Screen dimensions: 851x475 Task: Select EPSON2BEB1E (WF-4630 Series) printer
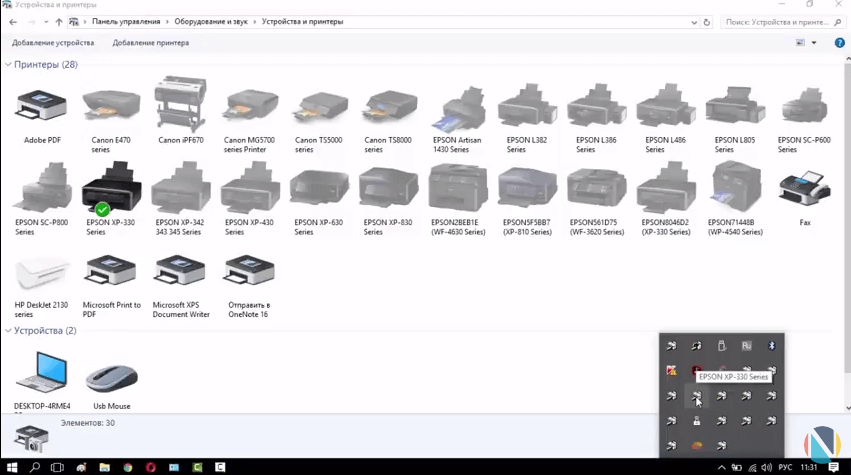pos(458,200)
